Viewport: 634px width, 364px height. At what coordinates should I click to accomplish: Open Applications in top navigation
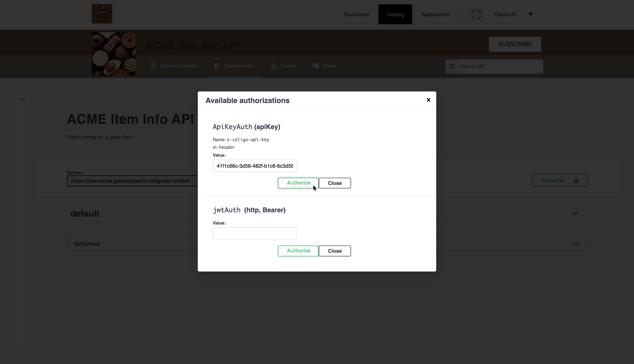[x=435, y=14]
